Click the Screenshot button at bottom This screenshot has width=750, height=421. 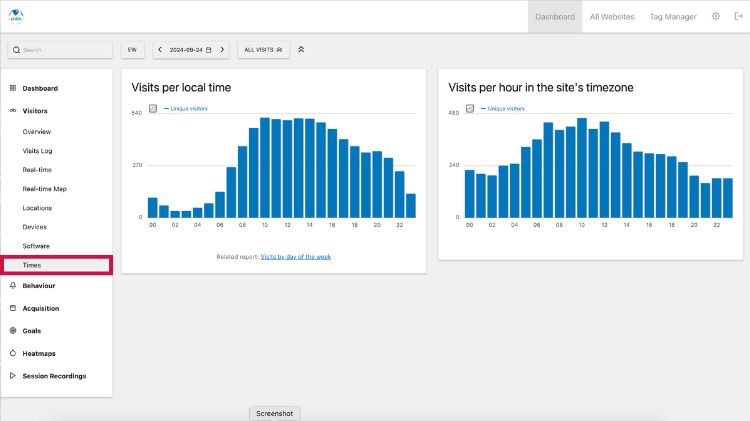pos(274,413)
